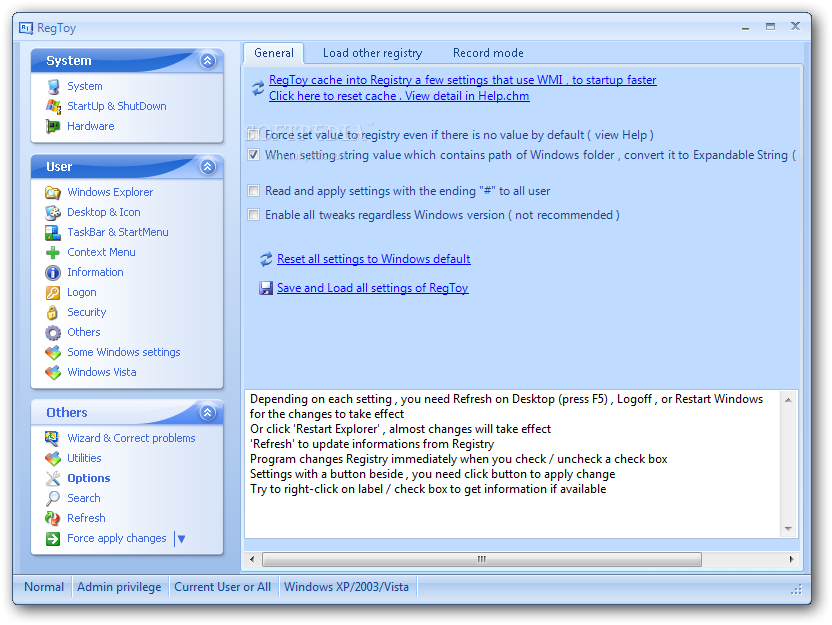Click the floppy disk save icon
Screen dimensions: 832x625
266,288
